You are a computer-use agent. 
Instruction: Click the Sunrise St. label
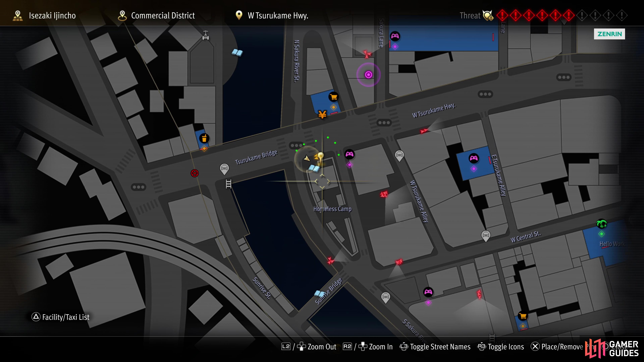coord(261,288)
